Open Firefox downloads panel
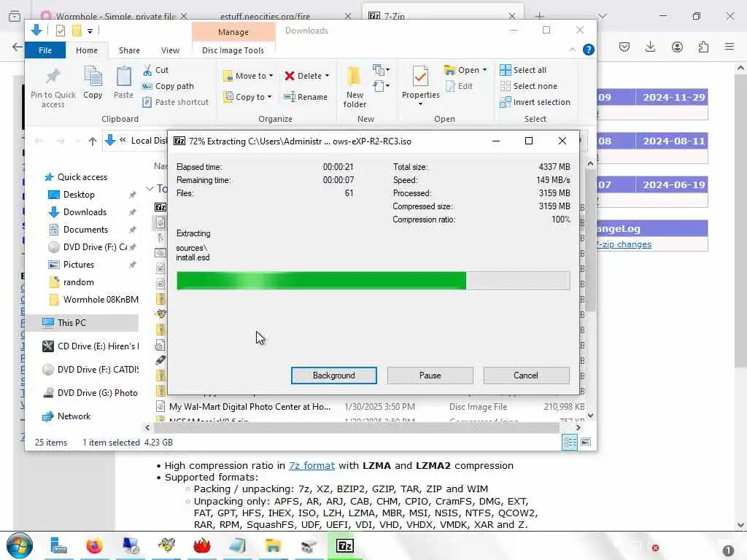The width and height of the screenshot is (747, 560). point(650,47)
